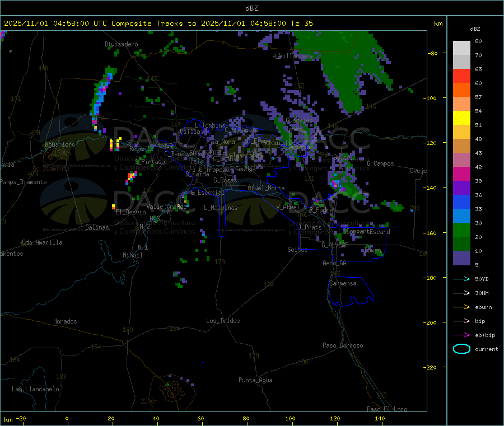504x426 pixels.
Task: Click the 2025/11/01 04:58:00 UTC Composite Tracks header
Action: click(158, 24)
